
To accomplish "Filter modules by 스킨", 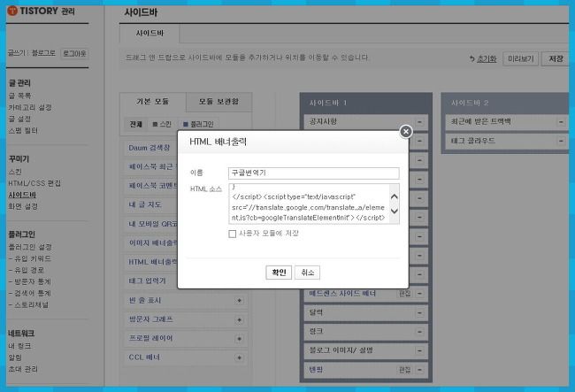I will point(162,124).
